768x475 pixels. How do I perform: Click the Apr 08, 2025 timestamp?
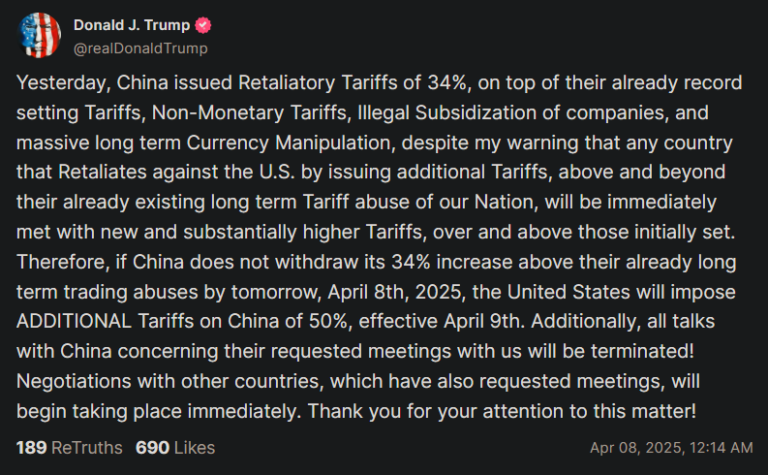click(x=671, y=448)
